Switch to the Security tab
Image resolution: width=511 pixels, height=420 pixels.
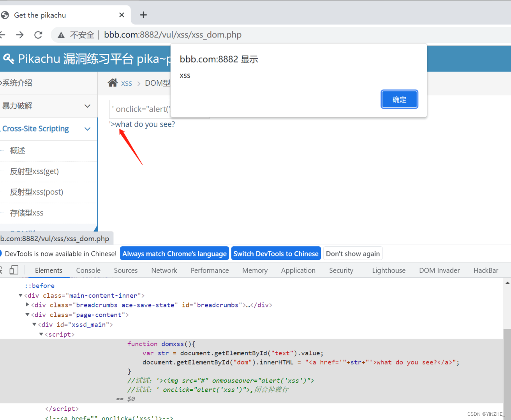(341, 270)
